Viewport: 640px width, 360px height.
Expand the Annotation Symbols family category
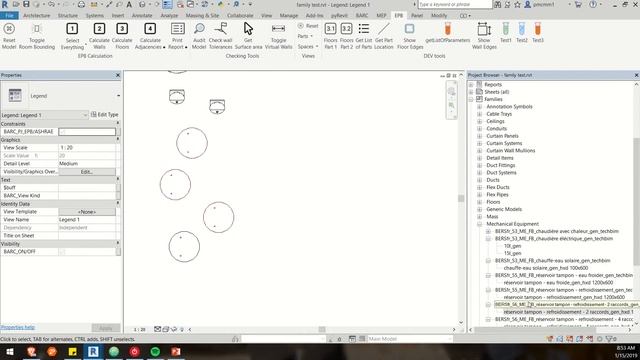(x=480, y=107)
